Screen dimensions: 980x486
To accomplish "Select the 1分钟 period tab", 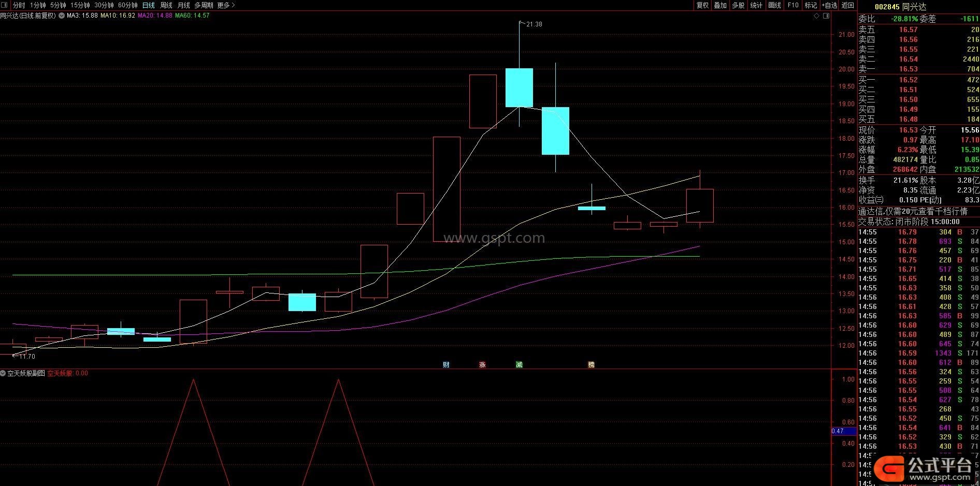I will point(38,5).
